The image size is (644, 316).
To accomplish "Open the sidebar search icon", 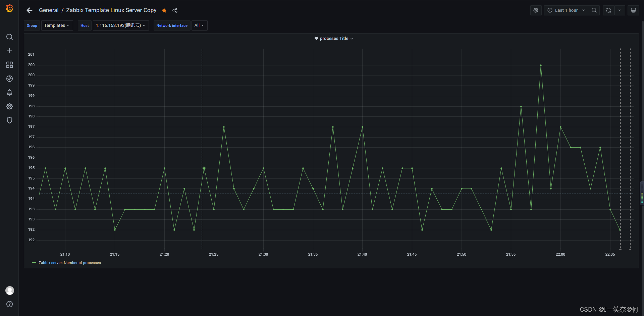I will tap(9, 37).
